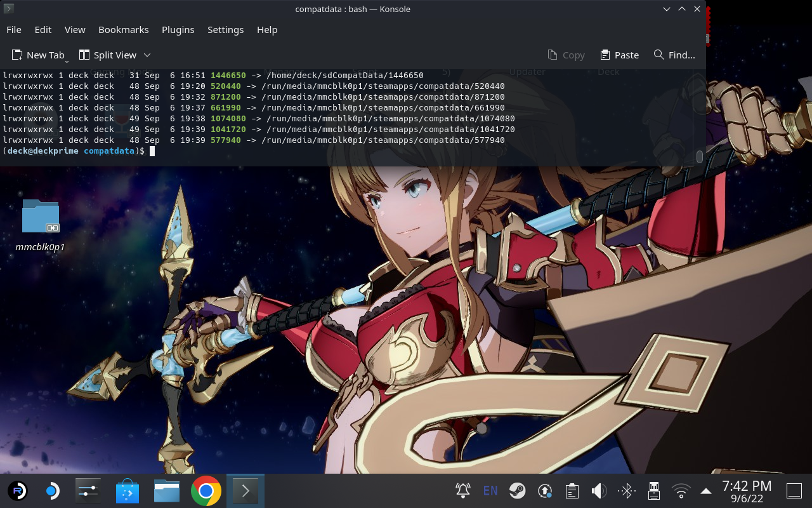Switch the EN keyboard layout indicator
This screenshot has width=812, height=508.
click(x=490, y=490)
